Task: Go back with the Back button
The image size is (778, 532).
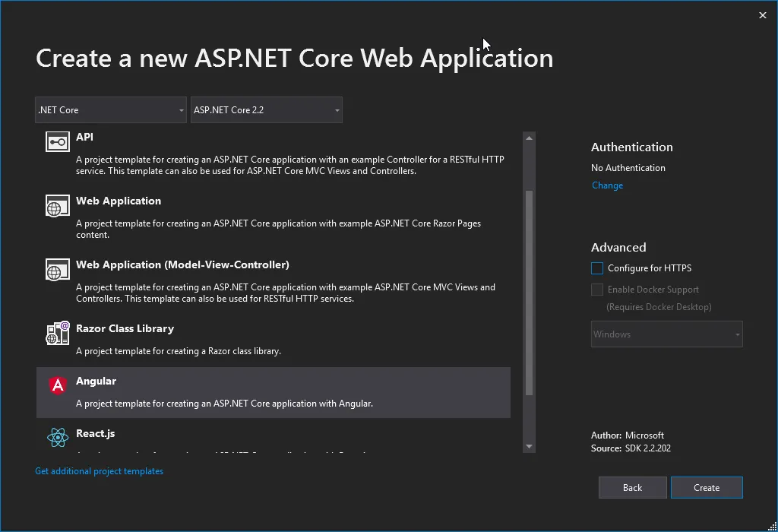Action: pyautogui.click(x=632, y=488)
